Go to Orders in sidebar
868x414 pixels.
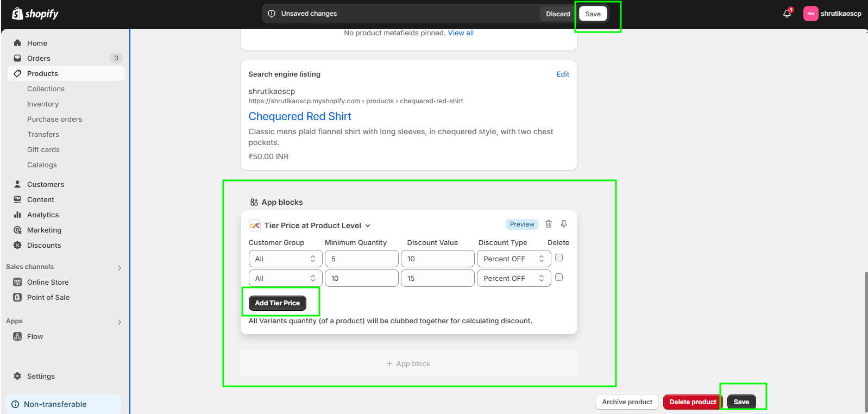39,58
